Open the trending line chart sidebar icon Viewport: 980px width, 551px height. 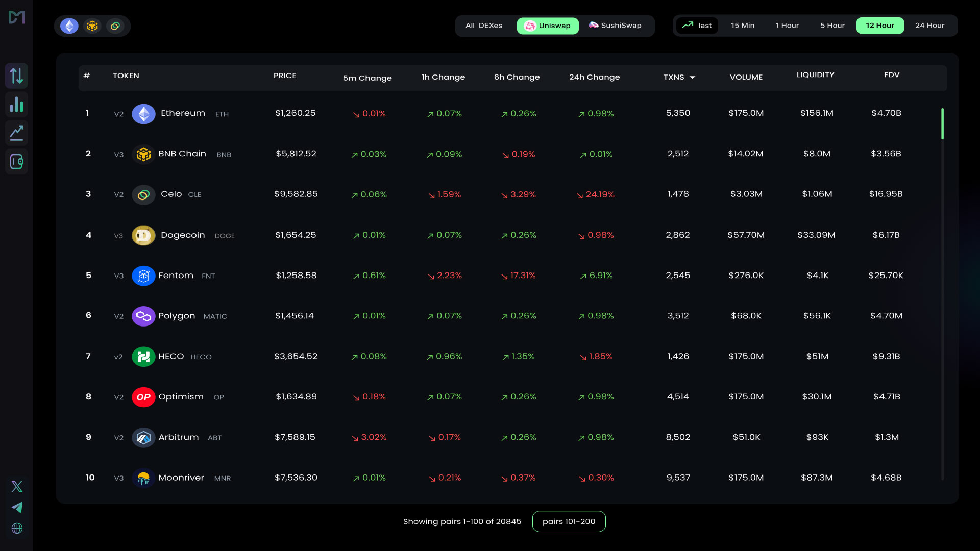(16, 133)
